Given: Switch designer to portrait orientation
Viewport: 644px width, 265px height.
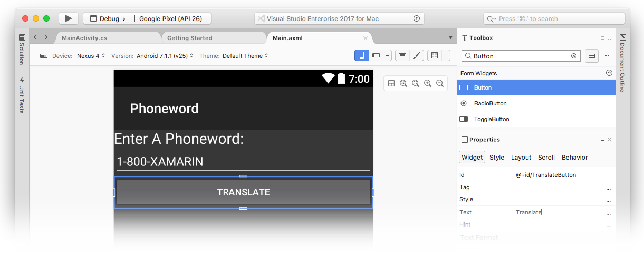Looking at the screenshot, I should click(x=362, y=55).
